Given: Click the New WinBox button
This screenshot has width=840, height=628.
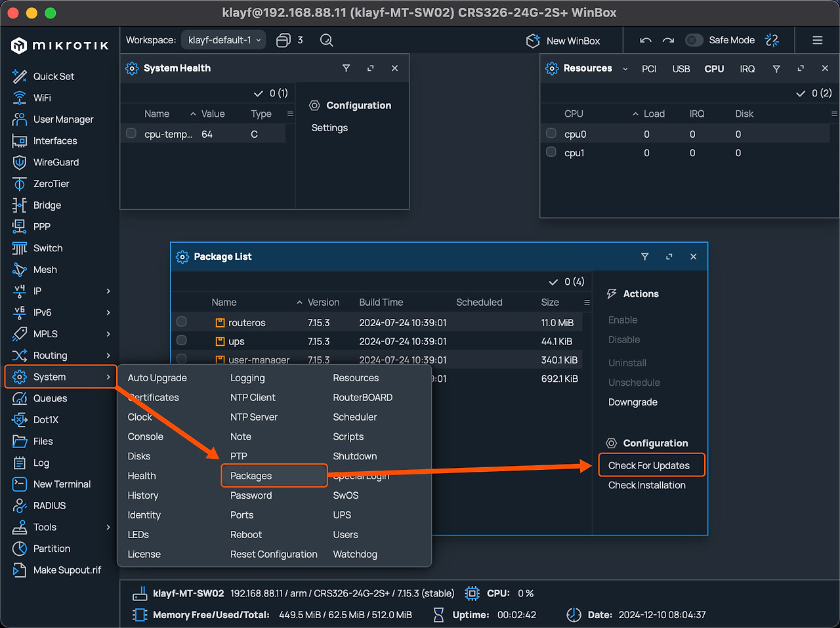Looking at the screenshot, I should pos(564,41).
